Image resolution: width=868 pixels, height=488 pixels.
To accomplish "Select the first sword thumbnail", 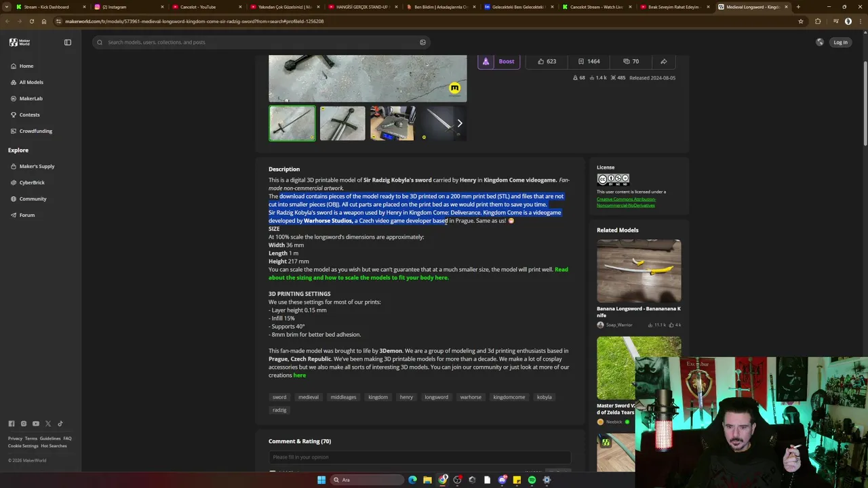I will coord(292,123).
